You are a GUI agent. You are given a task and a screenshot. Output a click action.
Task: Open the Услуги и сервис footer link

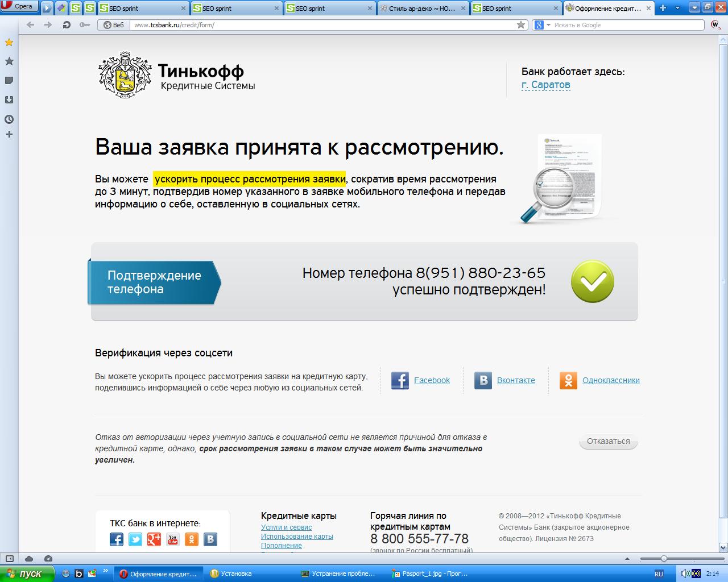point(286,527)
